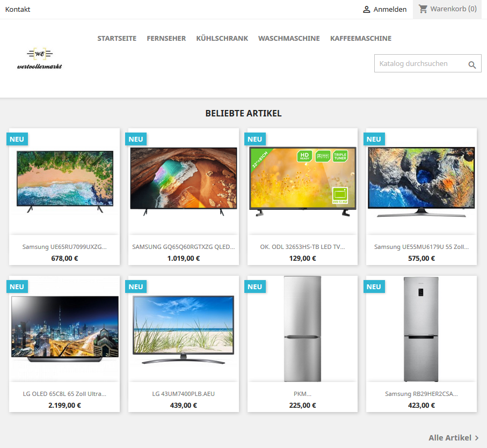This screenshot has width=487, height=448.
Task: Click the 439,00 € price
Action: click(184, 406)
